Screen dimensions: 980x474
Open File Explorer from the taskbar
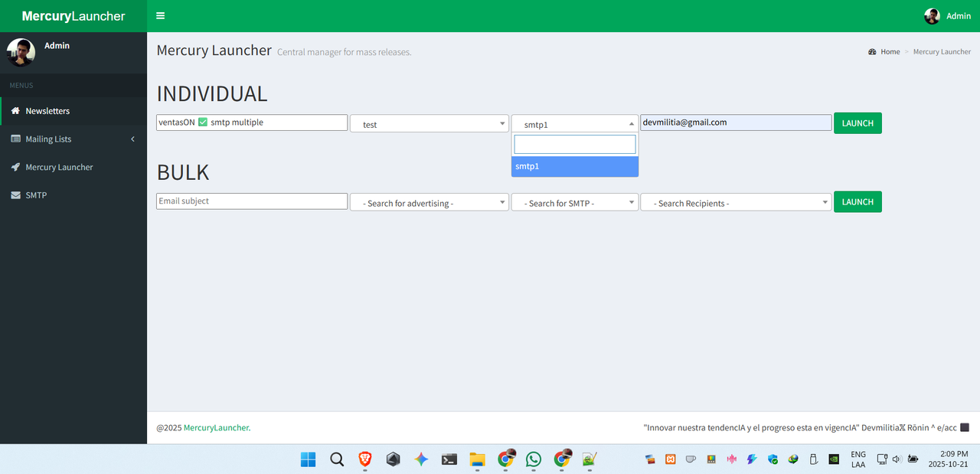click(x=478, y=459)
